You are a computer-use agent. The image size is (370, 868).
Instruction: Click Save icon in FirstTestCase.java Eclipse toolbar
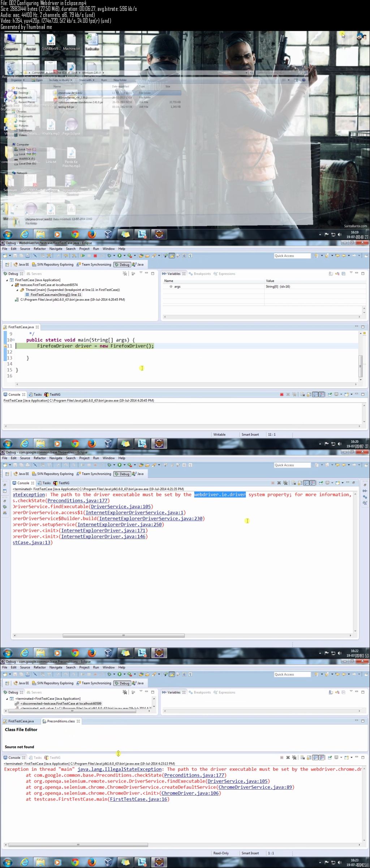(x=15, y=256)
